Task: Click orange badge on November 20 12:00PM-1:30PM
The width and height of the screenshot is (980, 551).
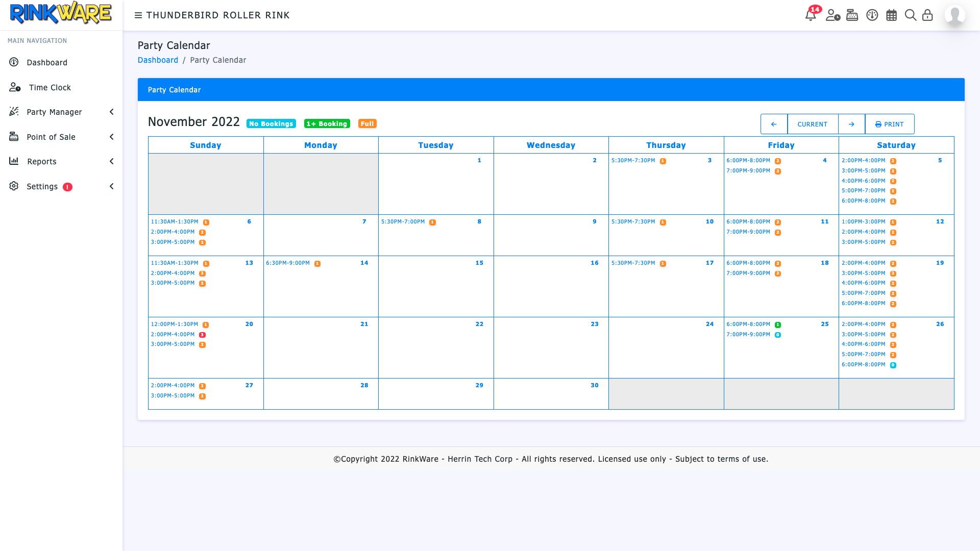Action: 206,325
